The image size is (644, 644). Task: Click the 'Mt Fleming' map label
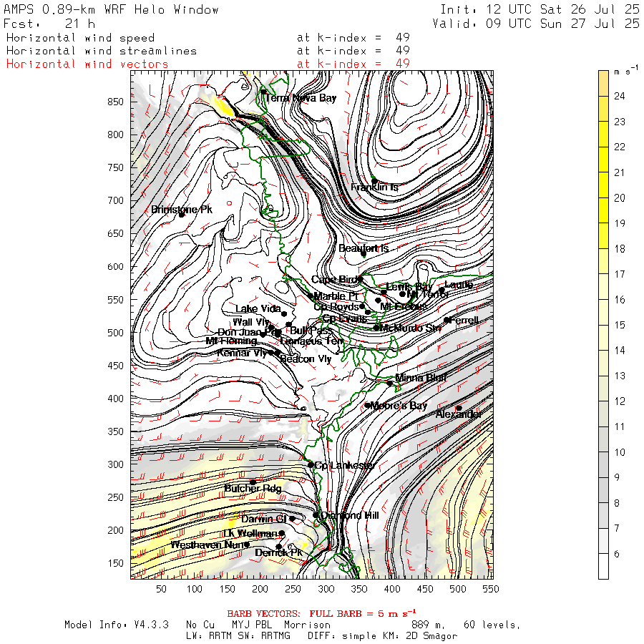[x=231, y=341]
